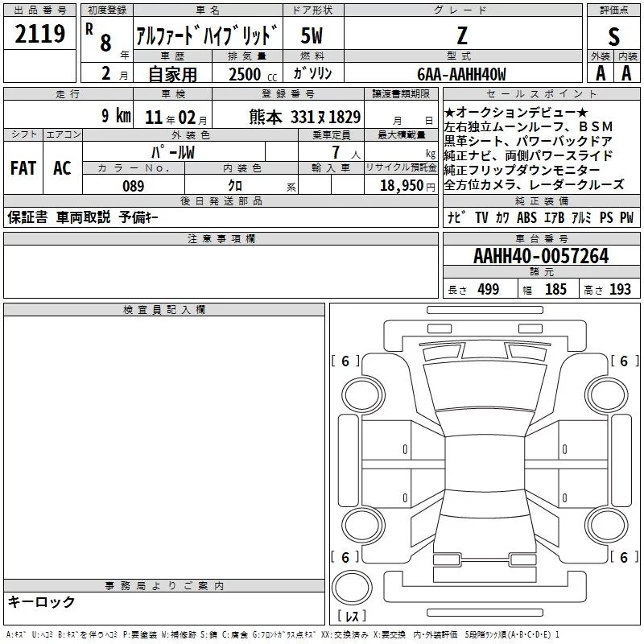Click 車両取説 in later-shipped parts
Screen dimensions: 644x644
(84, 217)
